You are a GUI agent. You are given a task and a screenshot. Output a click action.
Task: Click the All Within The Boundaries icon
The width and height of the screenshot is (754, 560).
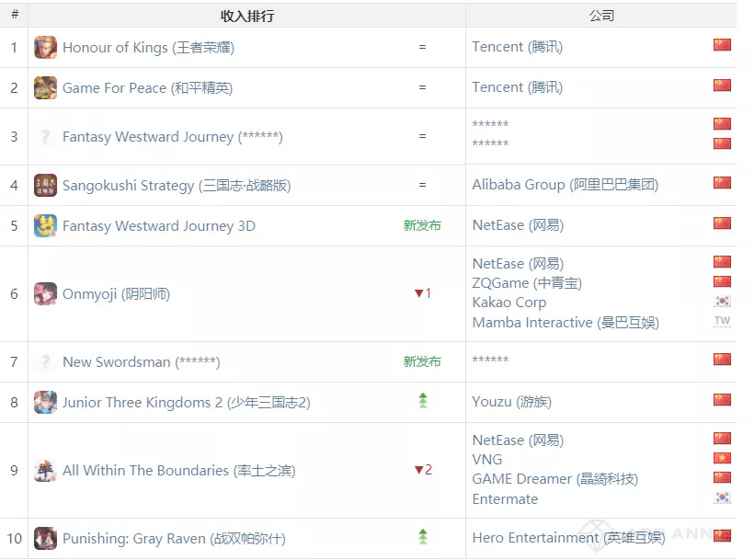pyautogui.click(x=45, y=471)
